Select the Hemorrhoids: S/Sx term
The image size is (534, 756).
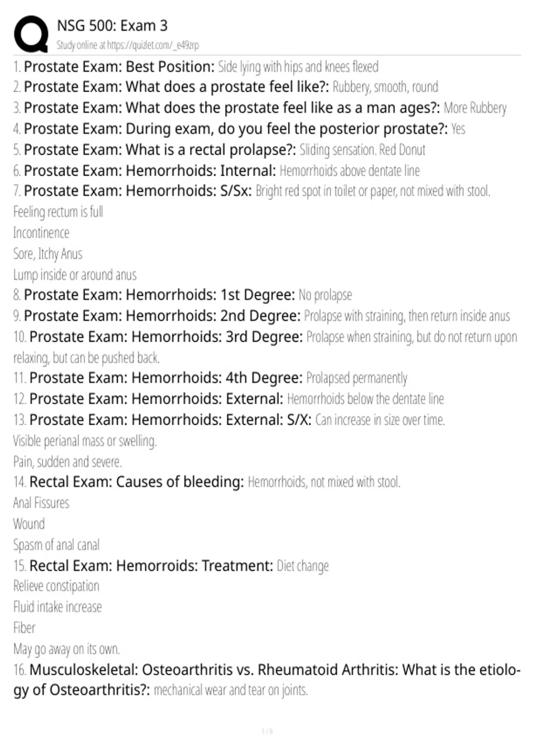138,191
